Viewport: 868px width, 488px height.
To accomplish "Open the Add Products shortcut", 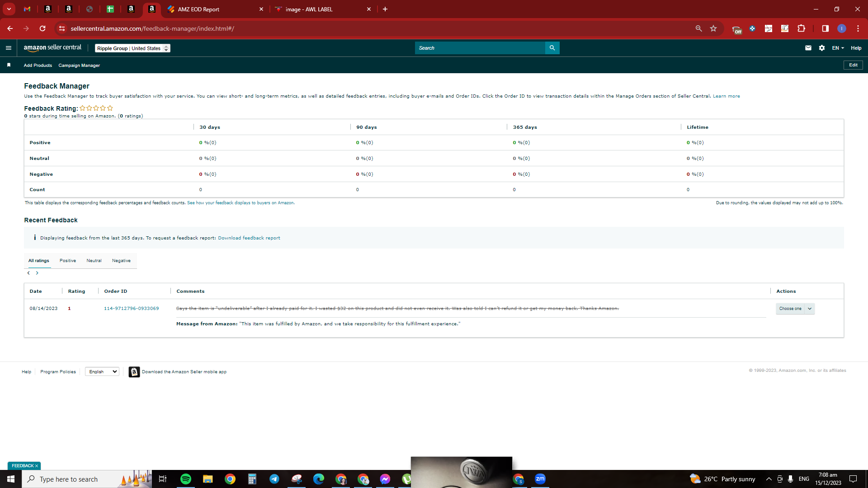I will pos(38,66).
